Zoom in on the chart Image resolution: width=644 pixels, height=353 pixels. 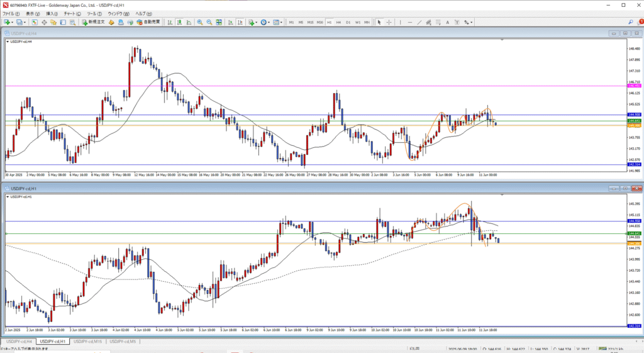(x=199, y=22)
